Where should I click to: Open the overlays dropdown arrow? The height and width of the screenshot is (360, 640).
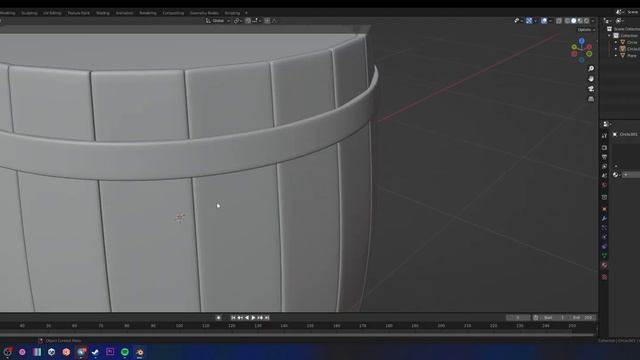tap(550, 20)
